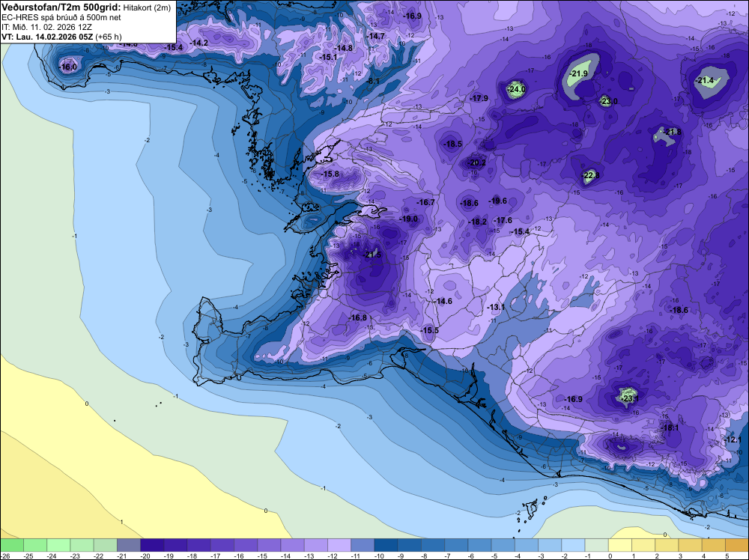Click the -23.1 temperature label
The height and width of the screenshot is (560, 749).
(x=630, y=398)
